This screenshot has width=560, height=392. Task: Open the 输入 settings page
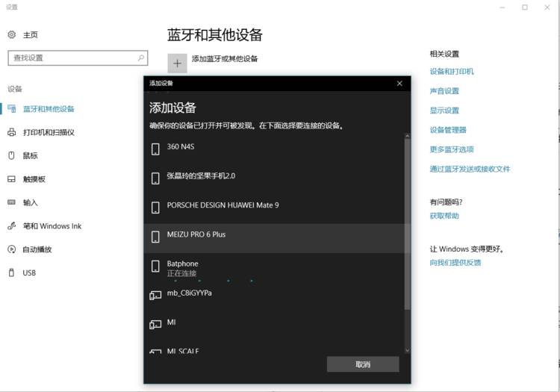click(x=31, y=202)
